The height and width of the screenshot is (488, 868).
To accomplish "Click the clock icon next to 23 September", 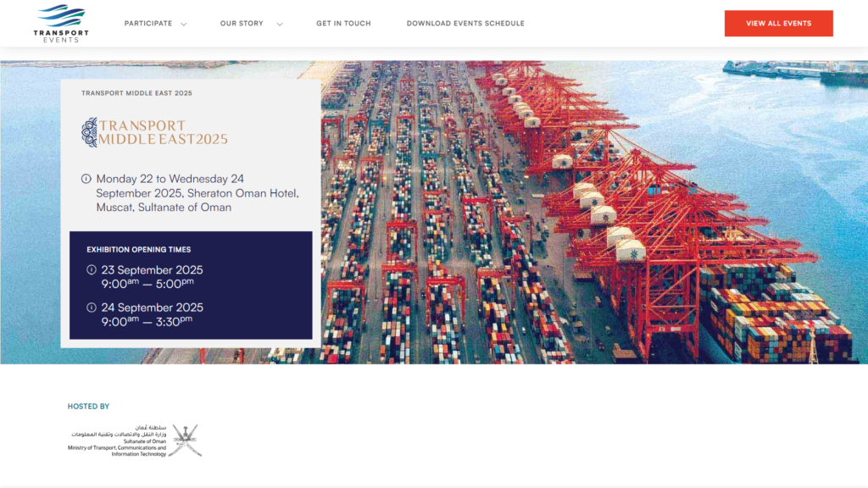I will [x=92, y=270].
